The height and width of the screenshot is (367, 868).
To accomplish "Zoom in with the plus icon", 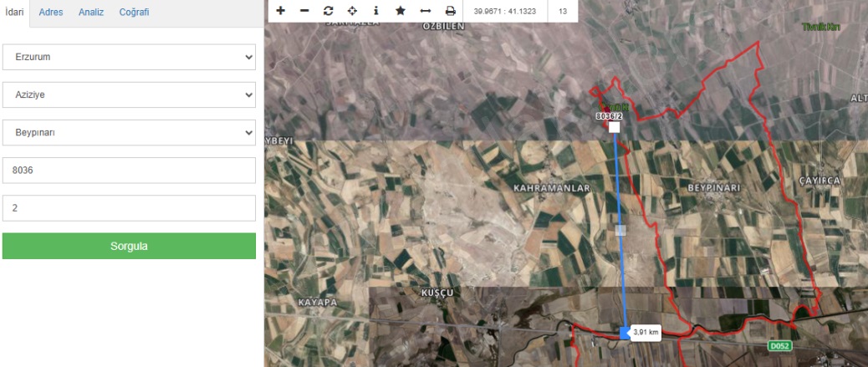I will pos(280,11).
